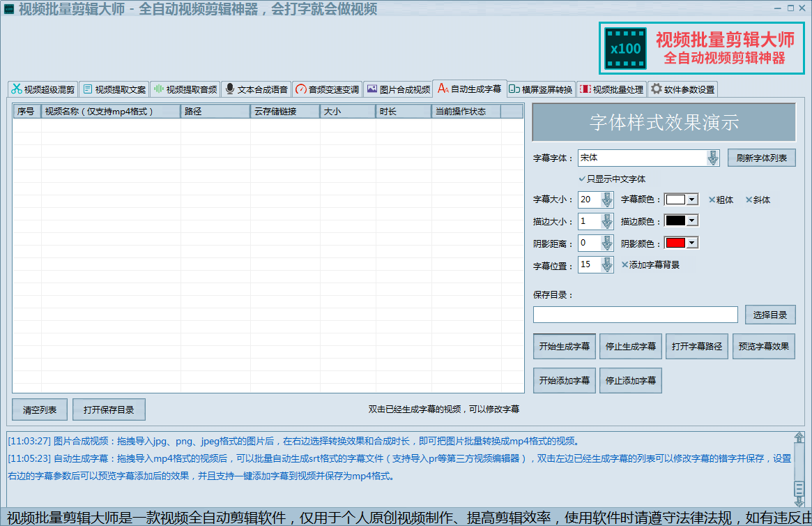Click the app icon in title bar
The image size is (812, 526).
pos(9,9)
